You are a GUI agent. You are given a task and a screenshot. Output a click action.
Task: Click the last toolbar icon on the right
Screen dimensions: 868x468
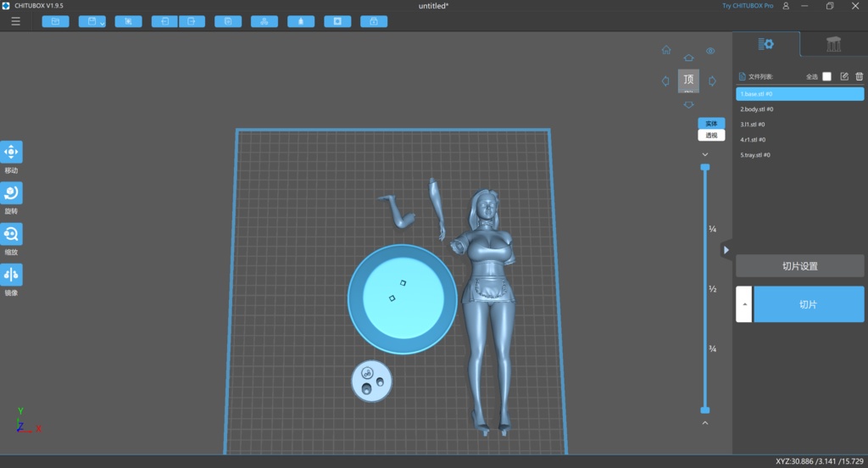click(x=374, y=21)
